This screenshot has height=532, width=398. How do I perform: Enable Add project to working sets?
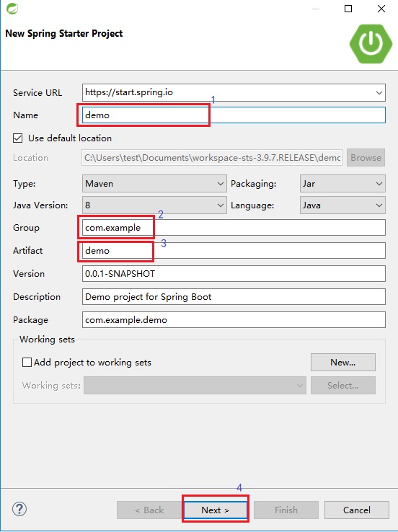pos(27,363)
